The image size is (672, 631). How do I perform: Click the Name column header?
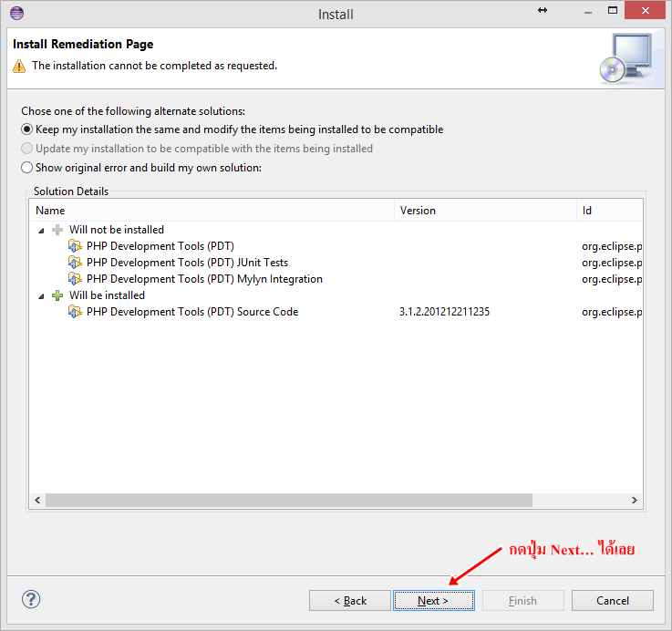tap(212, 211)
